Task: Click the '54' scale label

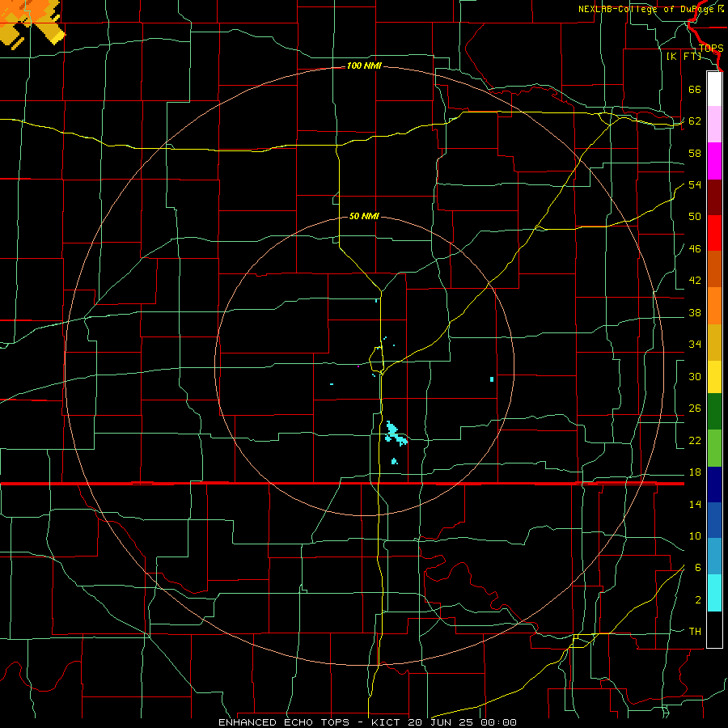Action: point(695,184)
